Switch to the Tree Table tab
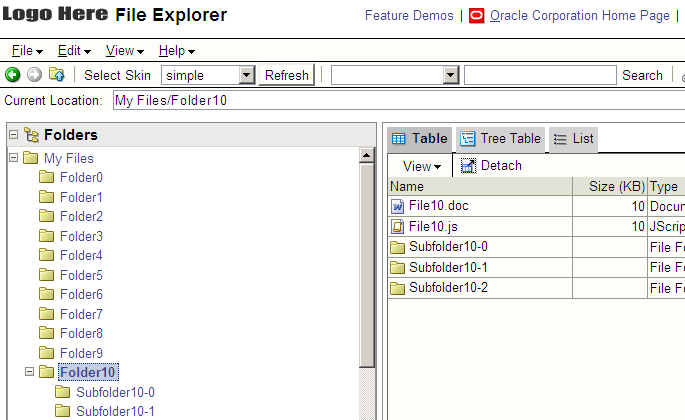Image resolution: width=685 pixels, height=420 pixels. tap(501, 139)
